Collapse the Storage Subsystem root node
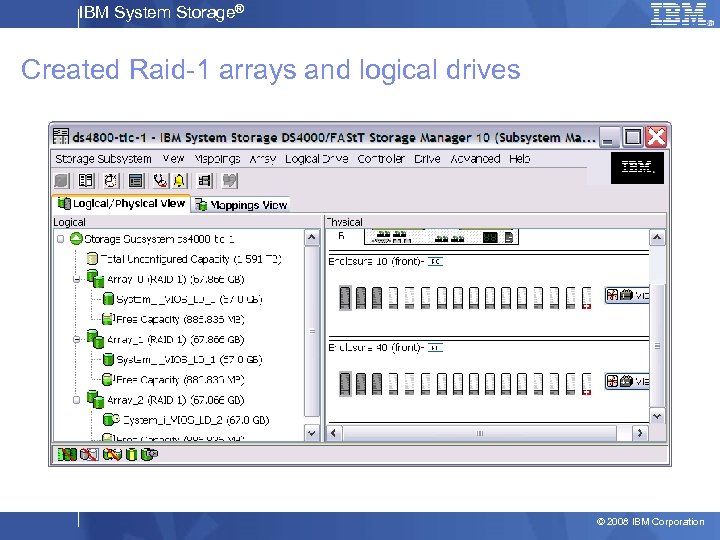Image resolution: width=720 pixels, height=540 pixels. point(61,239)
